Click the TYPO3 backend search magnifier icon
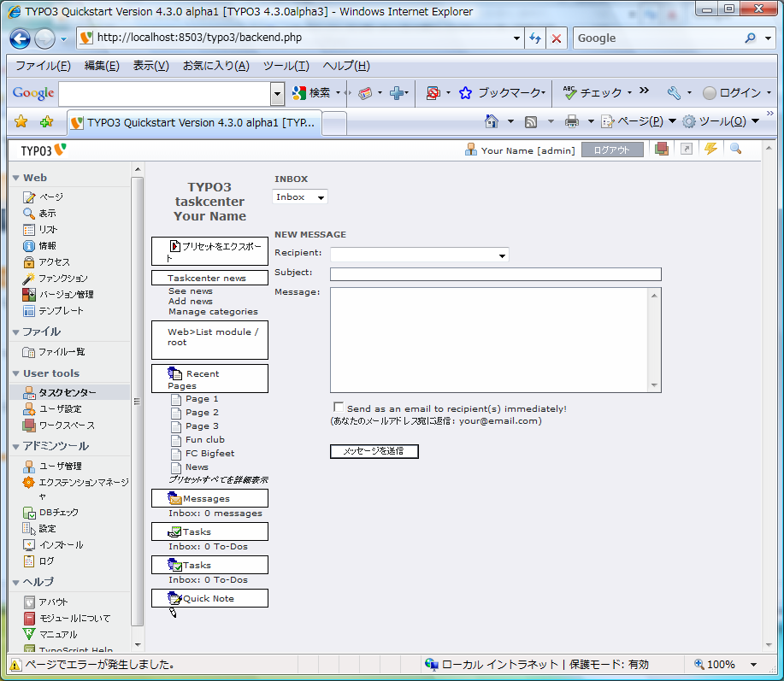Screen dimensions: 784x681 tap(735, 149)
